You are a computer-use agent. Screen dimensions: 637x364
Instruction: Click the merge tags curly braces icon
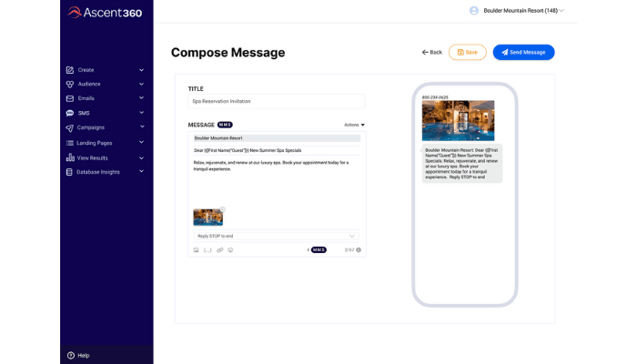(x=207, y=249)
